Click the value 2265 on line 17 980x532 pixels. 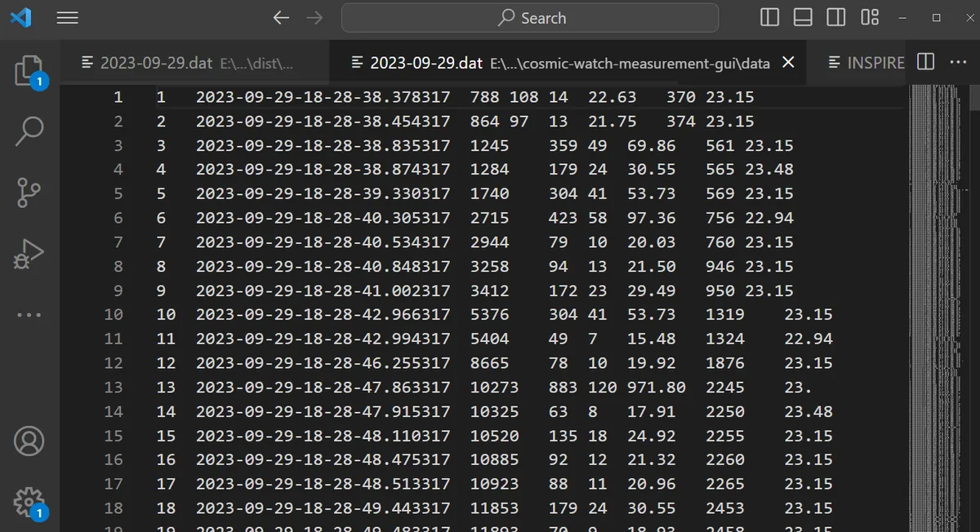point(725,484)
